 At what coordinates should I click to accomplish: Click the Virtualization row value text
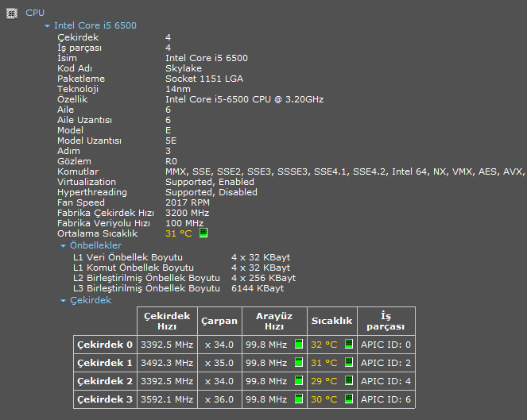[210, 182]
